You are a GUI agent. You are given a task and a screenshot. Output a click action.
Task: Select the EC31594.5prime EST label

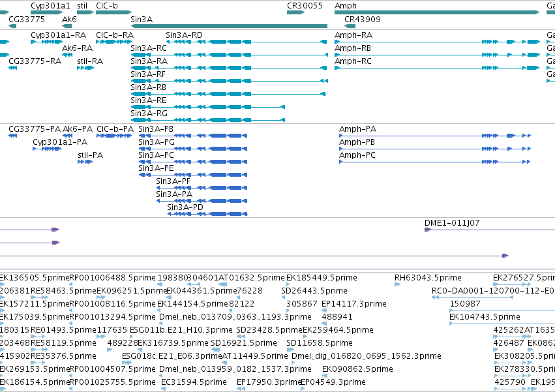coord(194,383)
